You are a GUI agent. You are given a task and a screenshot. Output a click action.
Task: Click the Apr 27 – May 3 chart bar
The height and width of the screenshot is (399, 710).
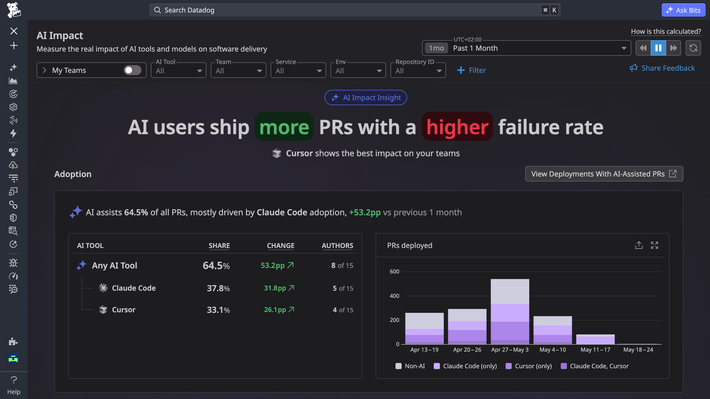(x=510, y=312)
